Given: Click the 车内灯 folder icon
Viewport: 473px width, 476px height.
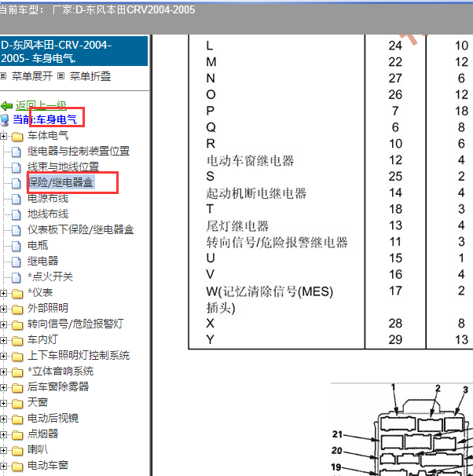Looking at the screenshot, I should [x=17, y=341].
